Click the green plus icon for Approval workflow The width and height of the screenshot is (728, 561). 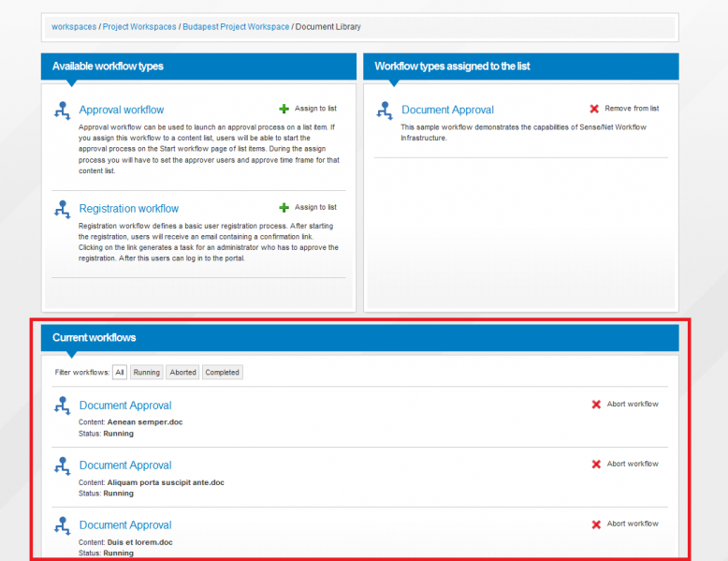point(284,109)
